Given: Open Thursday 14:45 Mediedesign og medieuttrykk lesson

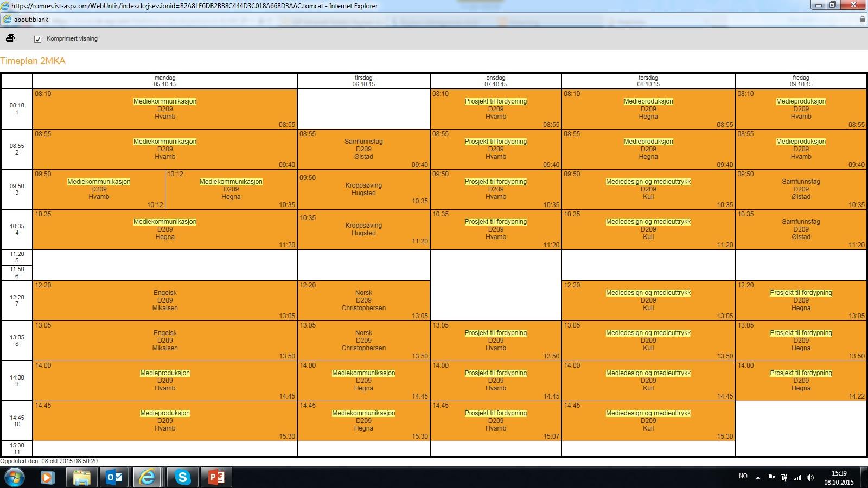Looking at the screenshot, I should (x=648, y=421).
